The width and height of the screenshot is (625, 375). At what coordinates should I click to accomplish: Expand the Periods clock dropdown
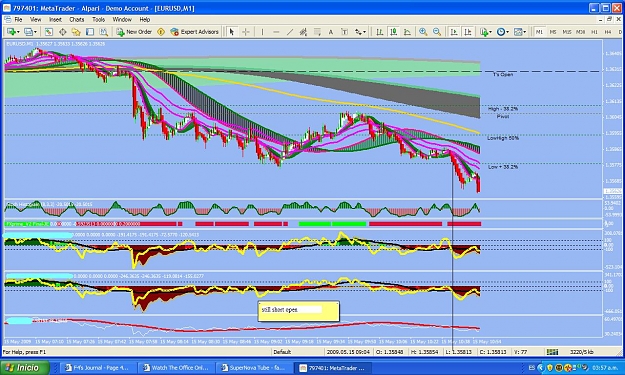pos(507,32)
